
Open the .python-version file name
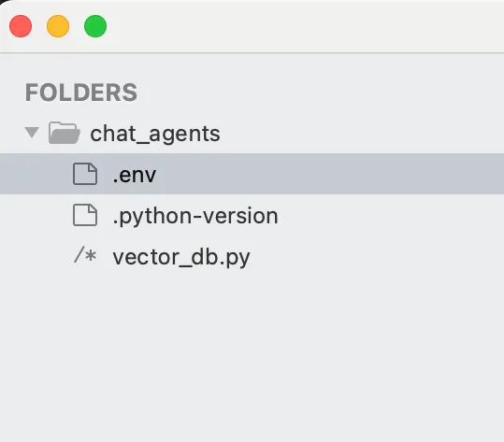click(195, 216)
